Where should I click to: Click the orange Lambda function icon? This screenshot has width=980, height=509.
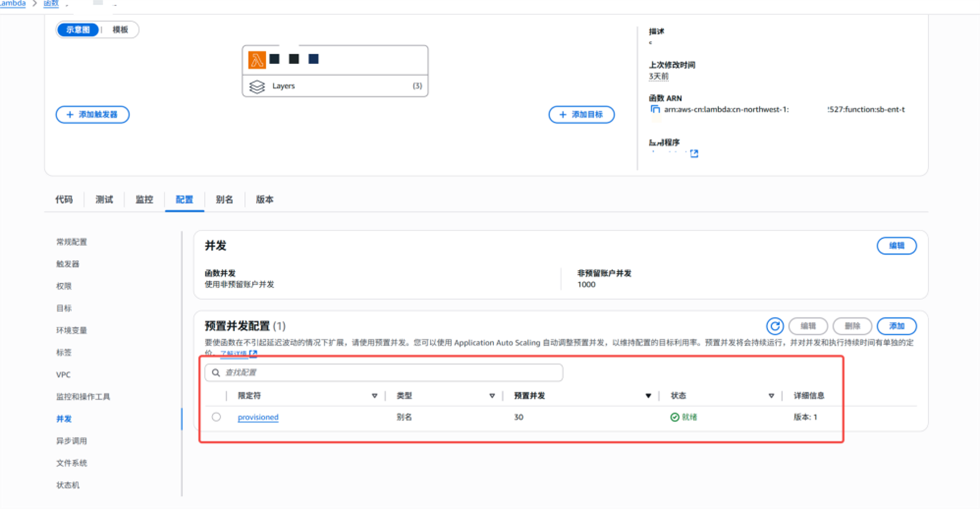(257, 60)
